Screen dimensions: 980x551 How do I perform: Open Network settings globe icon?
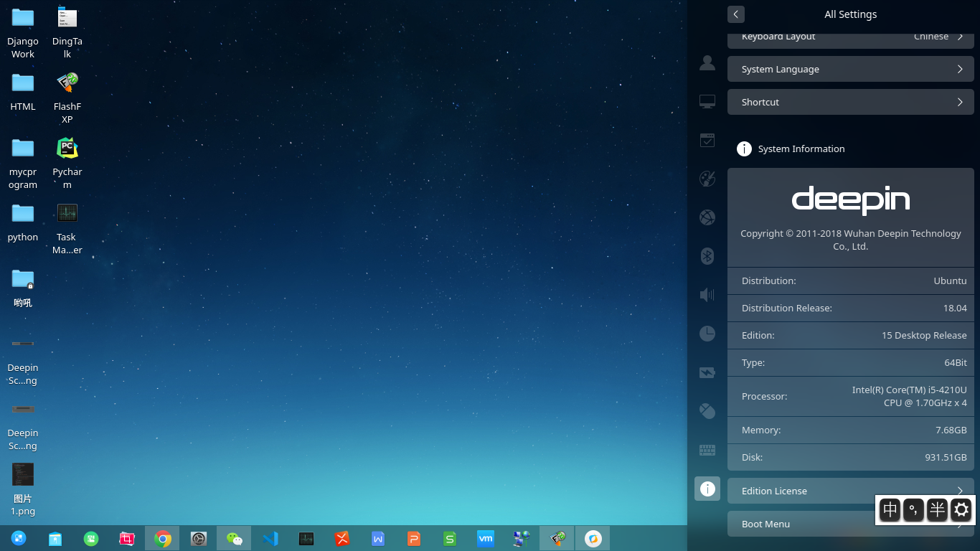[x=707, y=217]
